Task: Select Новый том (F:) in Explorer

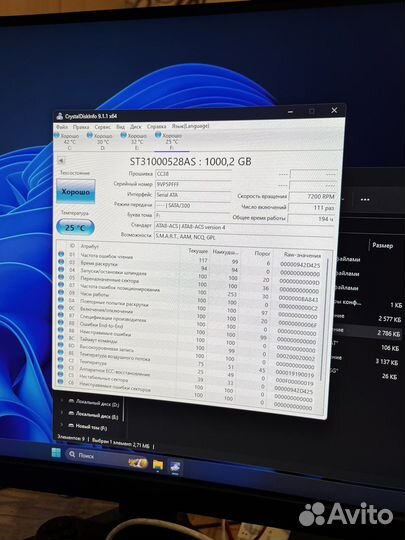Action: coord(88,427)
